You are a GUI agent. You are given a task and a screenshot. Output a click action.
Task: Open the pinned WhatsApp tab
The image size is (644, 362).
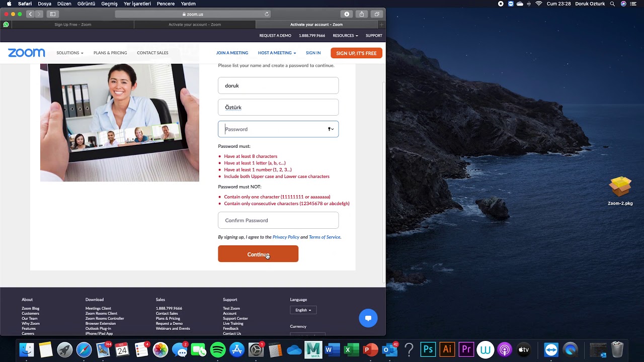[6, 24]
